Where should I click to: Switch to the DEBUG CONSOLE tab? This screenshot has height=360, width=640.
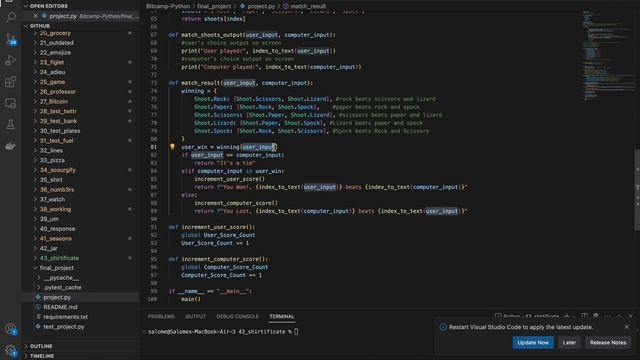tap(238, 317)
